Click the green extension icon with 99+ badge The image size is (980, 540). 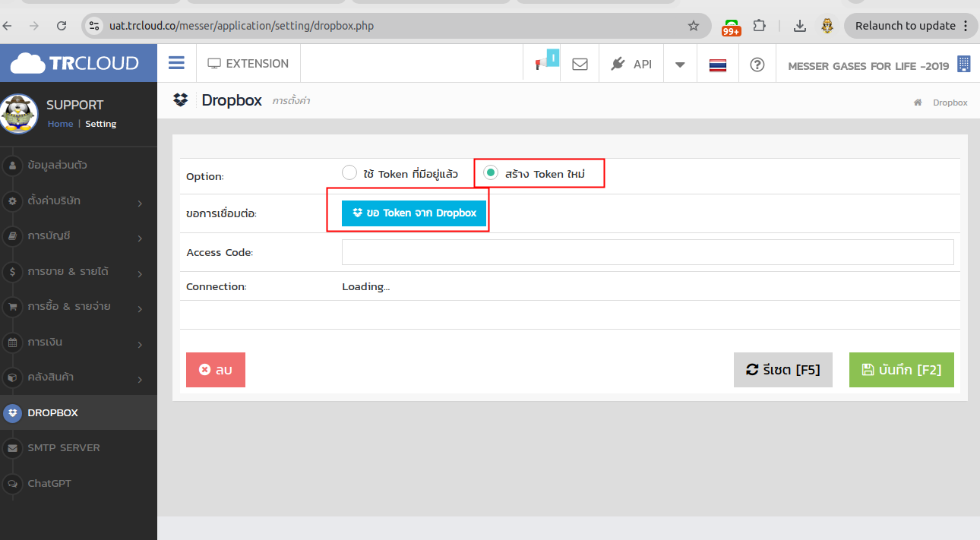click(731, 27)
